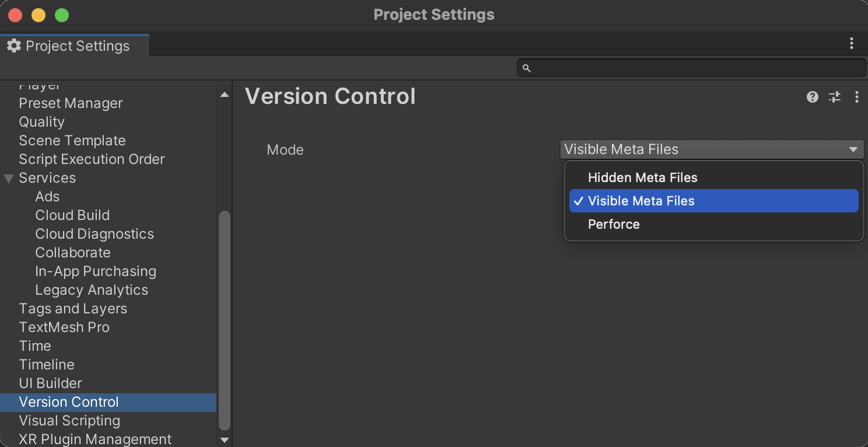Viewport: 868px width, 447px height.
Task: Open the Mode dropdown
Action: (x=711, y=149)
